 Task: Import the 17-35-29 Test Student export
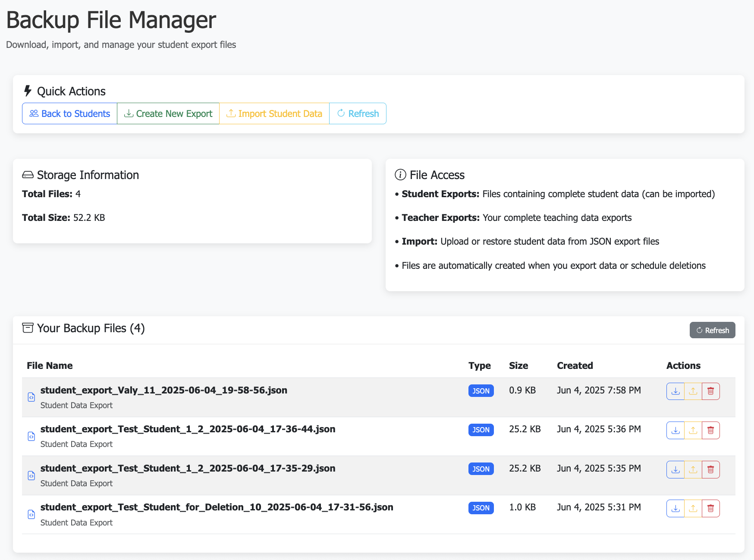point(693,469)
